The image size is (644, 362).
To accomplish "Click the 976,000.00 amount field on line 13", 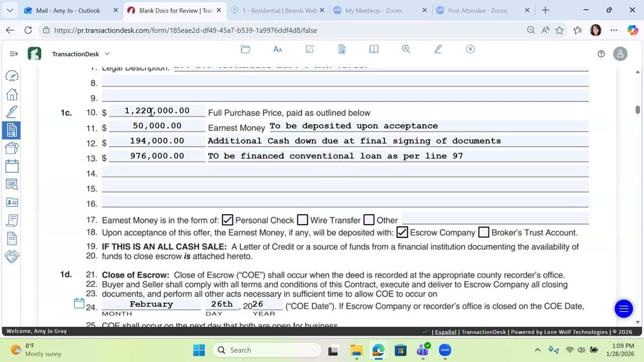I will [x=157, y=156].
